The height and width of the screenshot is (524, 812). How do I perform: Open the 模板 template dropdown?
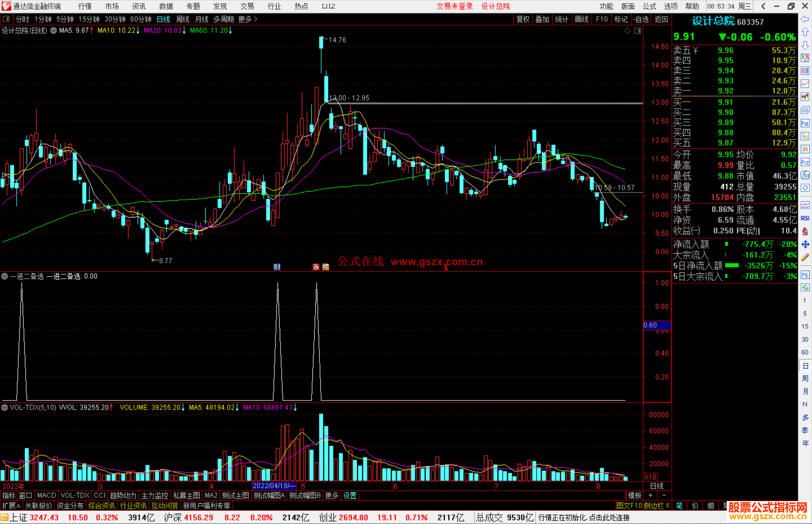(635, 495)
